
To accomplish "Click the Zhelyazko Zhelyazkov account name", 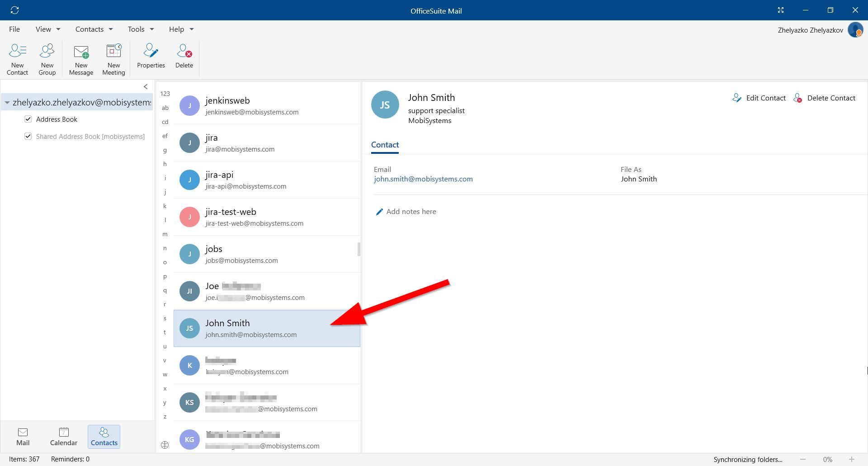I will pyautogui.click(x=810, y=30).
